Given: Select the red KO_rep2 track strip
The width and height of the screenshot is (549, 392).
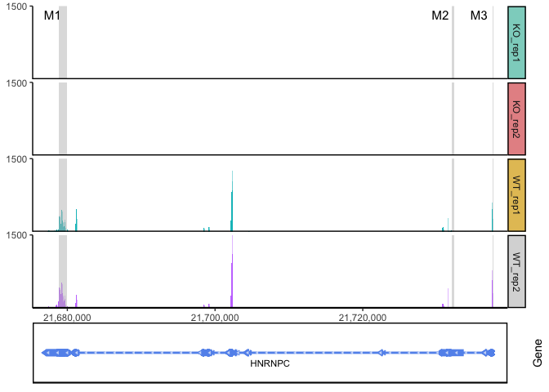Looking at the screenshot, I should pyautogui.click(x=516, y=118).
